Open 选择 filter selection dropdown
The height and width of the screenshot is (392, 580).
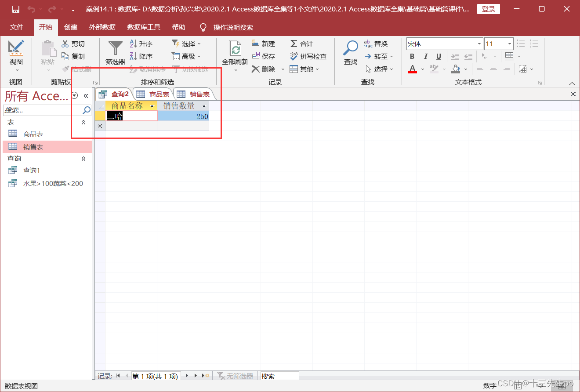186,44
